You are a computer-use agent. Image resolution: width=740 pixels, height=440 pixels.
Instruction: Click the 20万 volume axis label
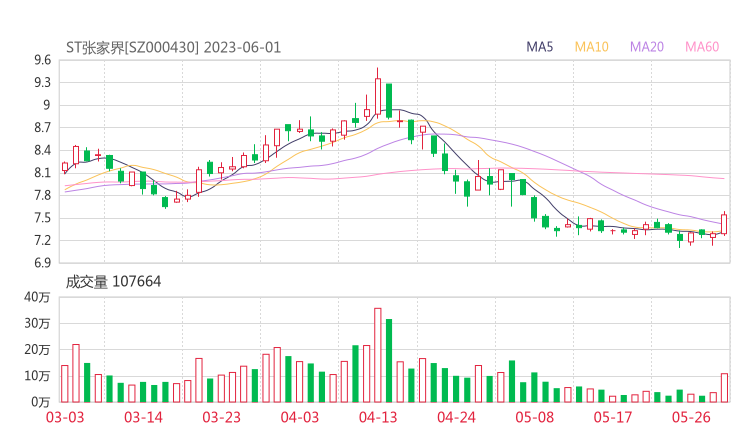37,350
